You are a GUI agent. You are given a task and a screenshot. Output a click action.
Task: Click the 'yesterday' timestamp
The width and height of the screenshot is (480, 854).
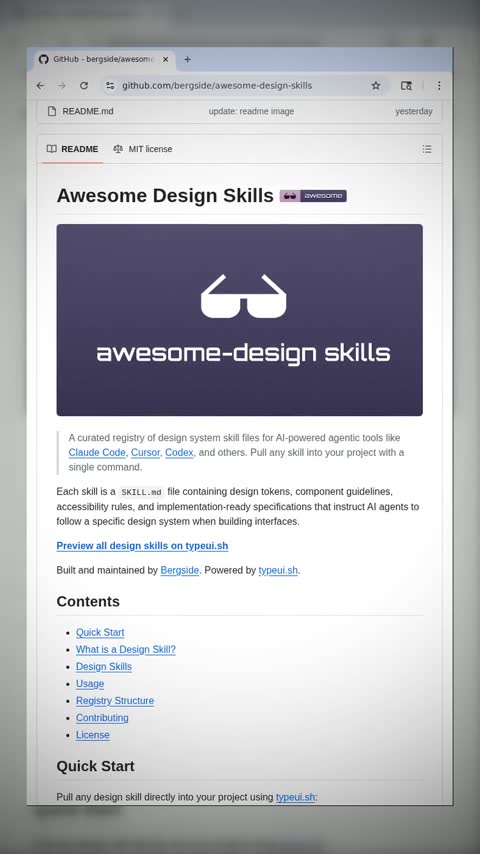click(x=414, y=111)
